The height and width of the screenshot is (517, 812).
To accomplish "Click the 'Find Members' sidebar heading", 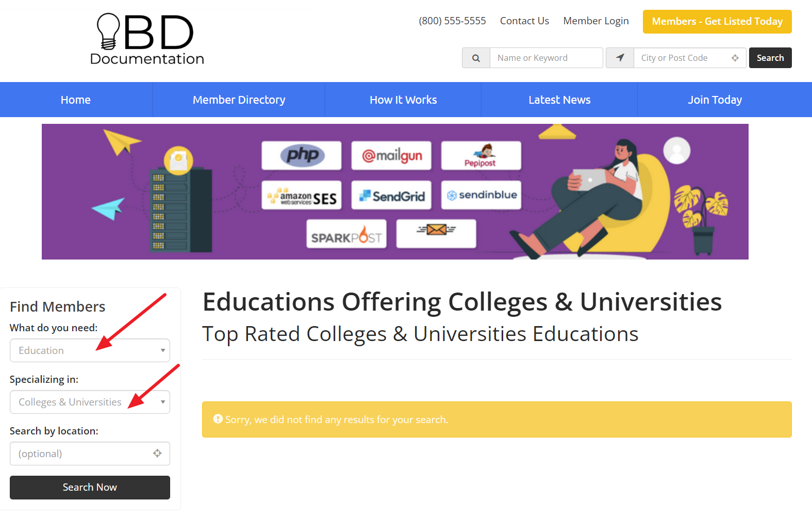I will (x=58, y=306).
